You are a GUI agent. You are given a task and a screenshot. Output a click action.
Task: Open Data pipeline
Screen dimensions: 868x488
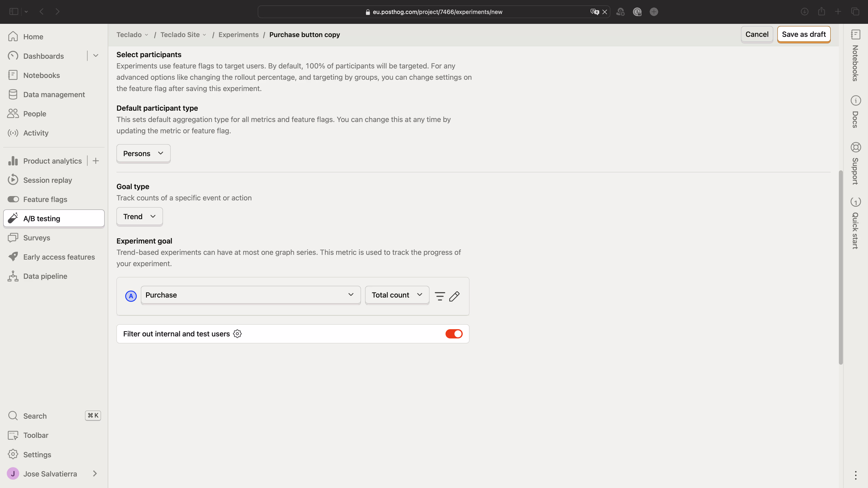point(54,276)
